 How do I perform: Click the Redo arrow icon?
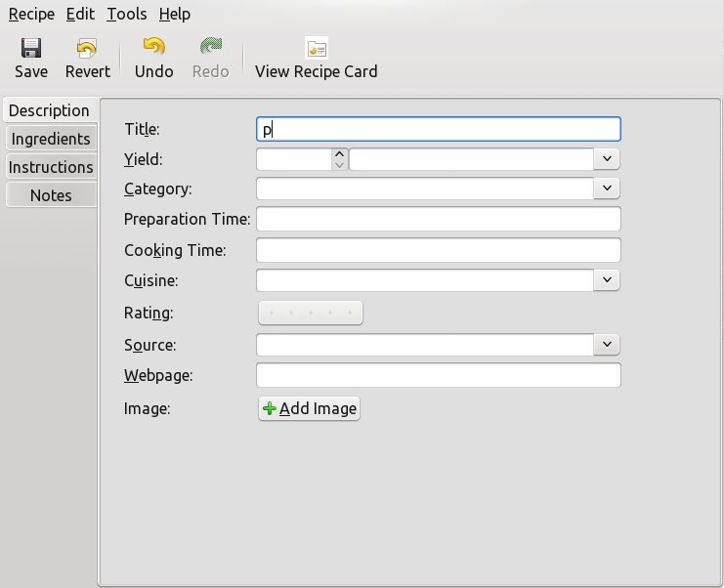[x=210, y=47]
